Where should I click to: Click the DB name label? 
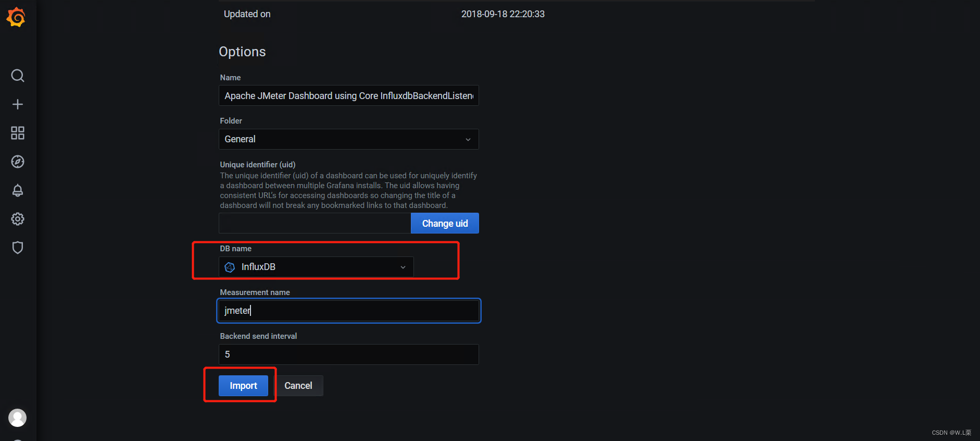235,249
